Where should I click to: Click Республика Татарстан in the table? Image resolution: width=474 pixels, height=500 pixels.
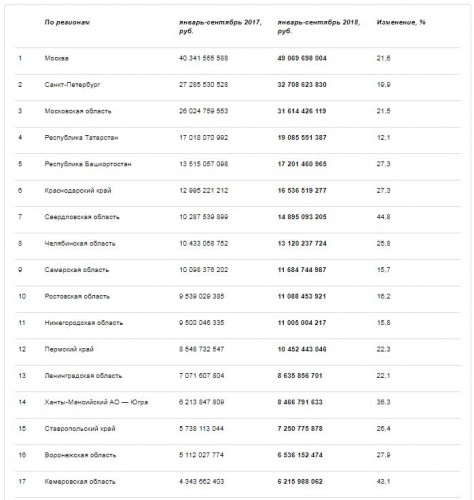tap(81, 138)
